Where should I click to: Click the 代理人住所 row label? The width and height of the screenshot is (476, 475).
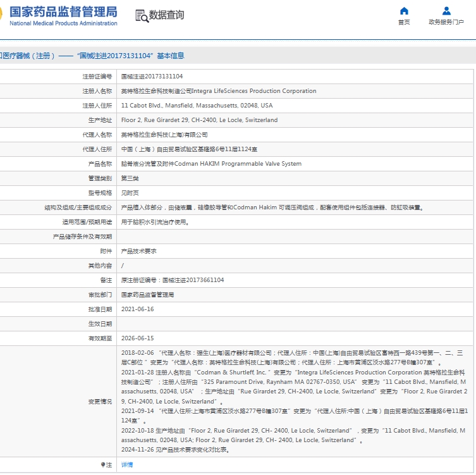point(97,149)
